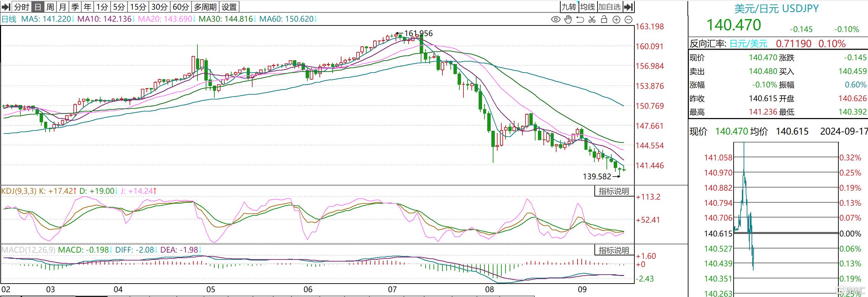Click the 139.582 low price marker

[x=597, y=177]
